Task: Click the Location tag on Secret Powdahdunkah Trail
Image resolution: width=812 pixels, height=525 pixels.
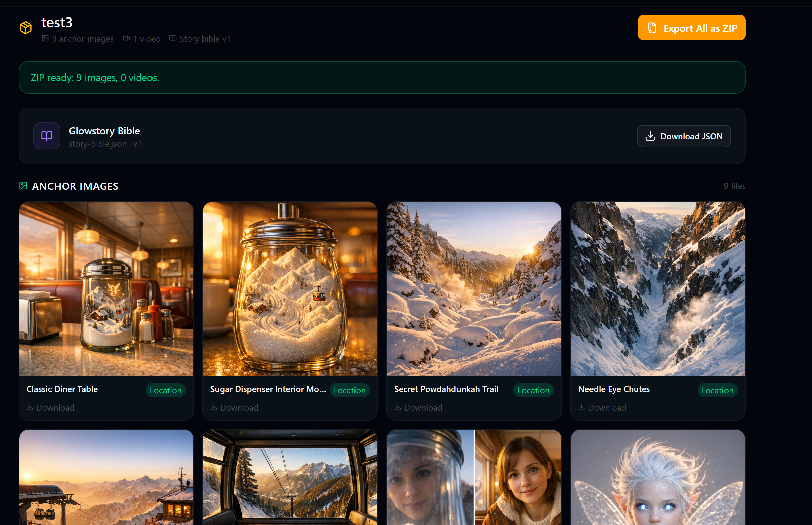Action: pyautogui.click(x=533, y=390)
